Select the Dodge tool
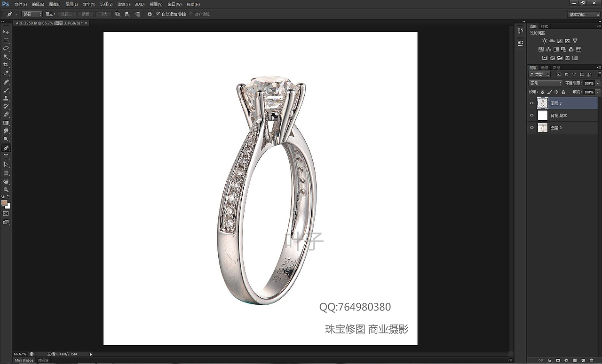 [x=6, y=139]
